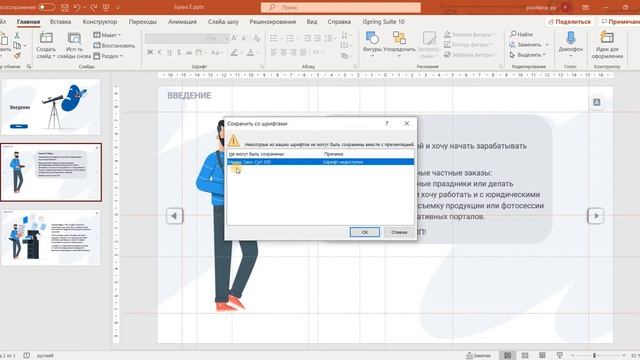Switch to the Слайд-шоу tab
Viewport: 640px width, 360px height.
click(223, 22)
